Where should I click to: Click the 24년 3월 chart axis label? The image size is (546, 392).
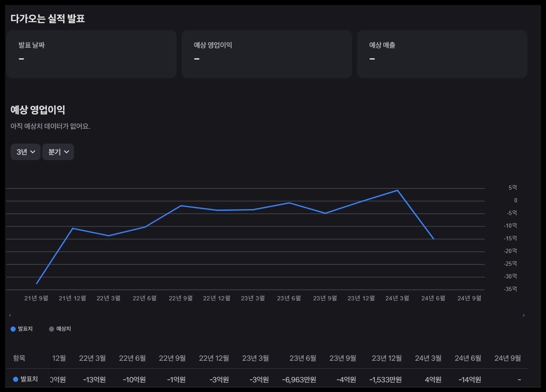[x=397, y=298]
